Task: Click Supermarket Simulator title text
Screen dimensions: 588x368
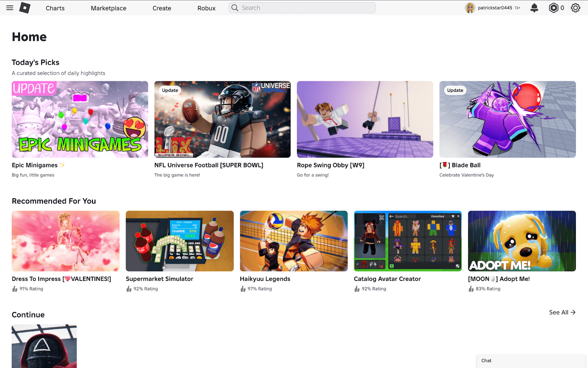Action: [x=159, y=279]
